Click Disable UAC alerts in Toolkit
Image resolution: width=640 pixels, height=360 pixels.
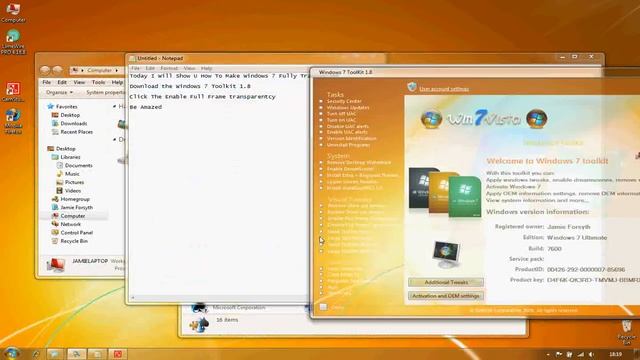click(x=347, y=127)
